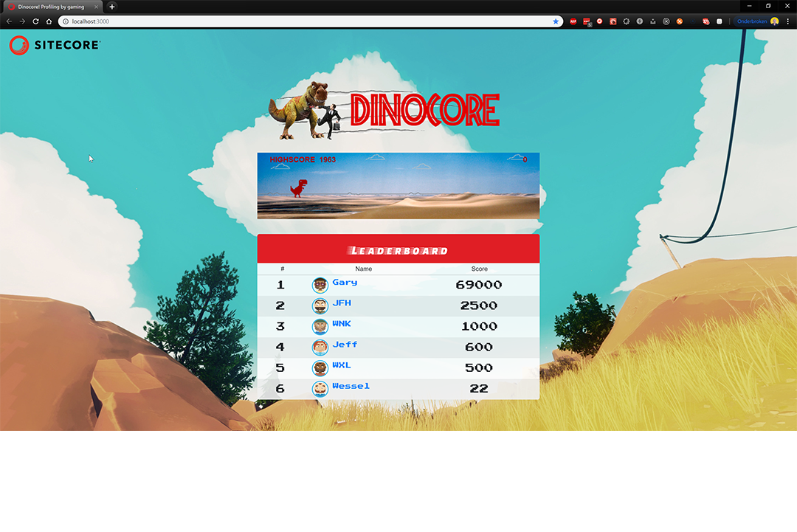Click the avatar beside JFH
This screenshot has width=797, height=532.
[320, 305]
